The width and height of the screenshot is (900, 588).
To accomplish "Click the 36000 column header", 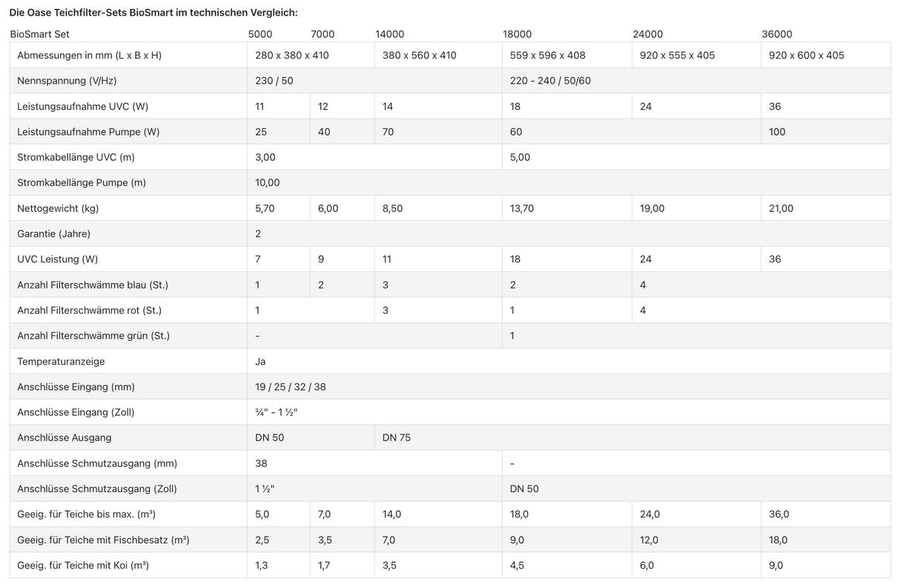I will click(x=777, y=34).
